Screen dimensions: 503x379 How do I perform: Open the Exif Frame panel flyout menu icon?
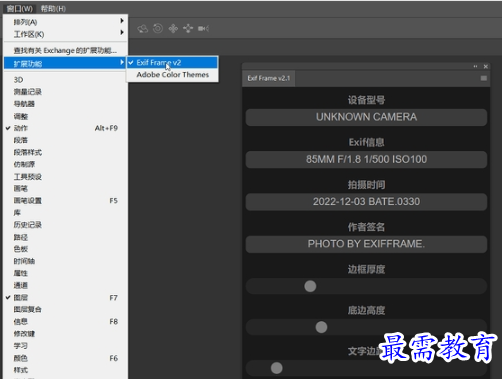[x=484, y=78]
